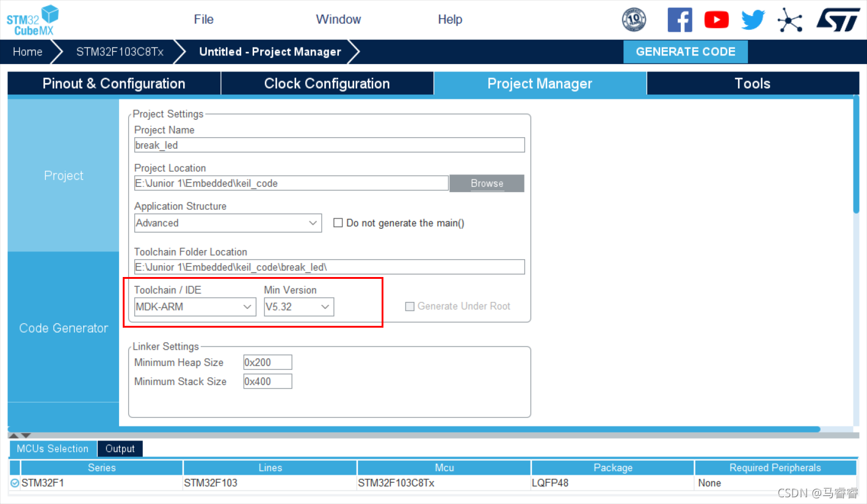The width and height of the screenshot is (867, 504).
Task: Click the Project Location input field
Action: click(x=291, y=183)
